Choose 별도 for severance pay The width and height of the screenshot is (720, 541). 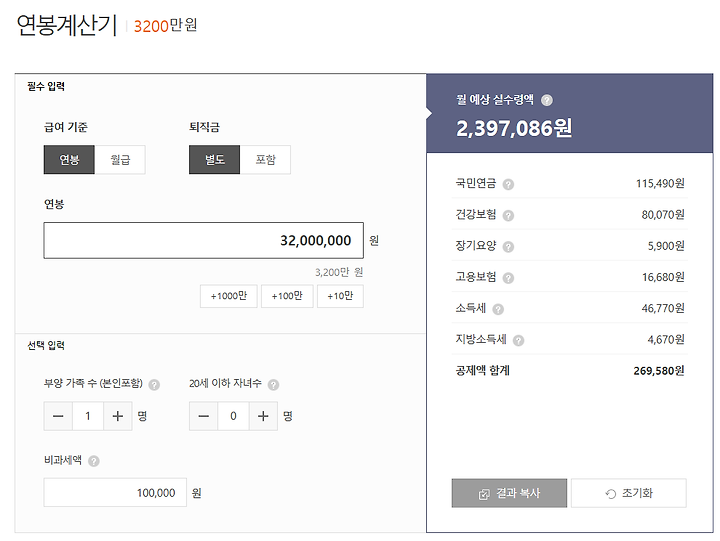tap(214, 160)
